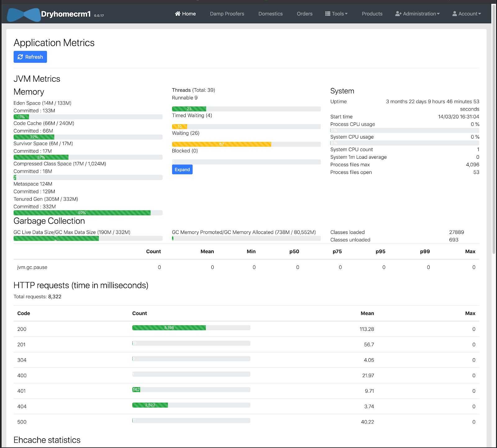Click the Refresh sync arrows icon
Viewport: 497px width, 448px height.
click(20, 57)
